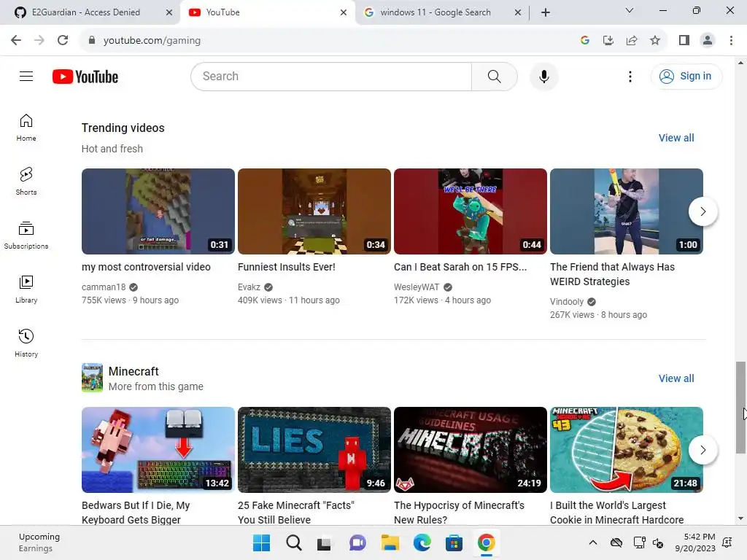Show next Minecraft videos
747x560 pixels.
coord(703,449)
